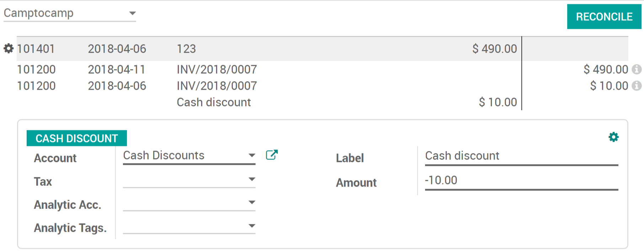This screenshot has height=251, width=644.
Task: Open the Cash Discounts account external link
Action: click(272, 155)
